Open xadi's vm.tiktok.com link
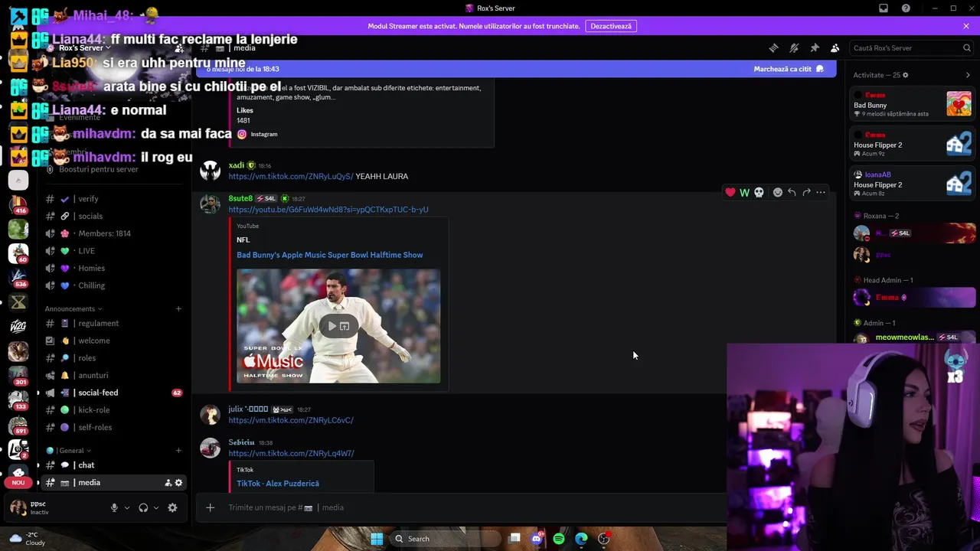Image resolution: width=980 pixels, height=551 pixels. pyautogui.click(x=291, y=176)
